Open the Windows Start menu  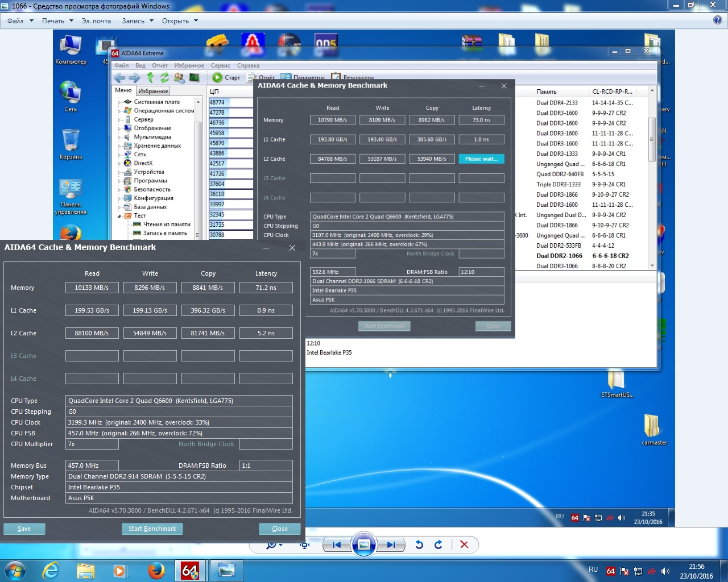tap(15, 570)
